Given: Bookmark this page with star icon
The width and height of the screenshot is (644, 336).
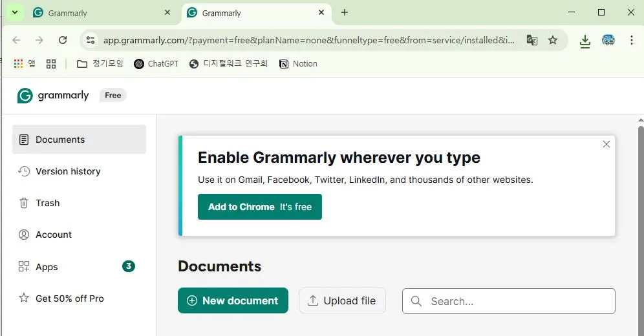Looking at the screenshot, I should [x=553, y=40].
